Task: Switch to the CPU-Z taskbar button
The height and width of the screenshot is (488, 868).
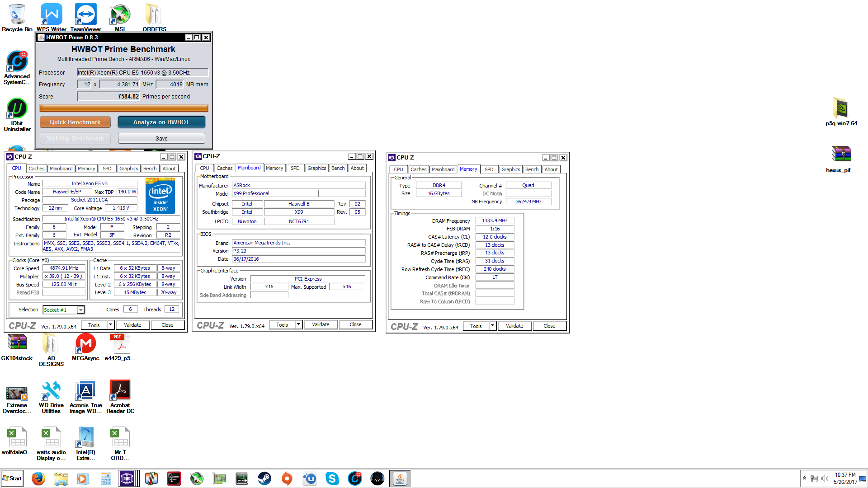Action: [x=129, y=479]
